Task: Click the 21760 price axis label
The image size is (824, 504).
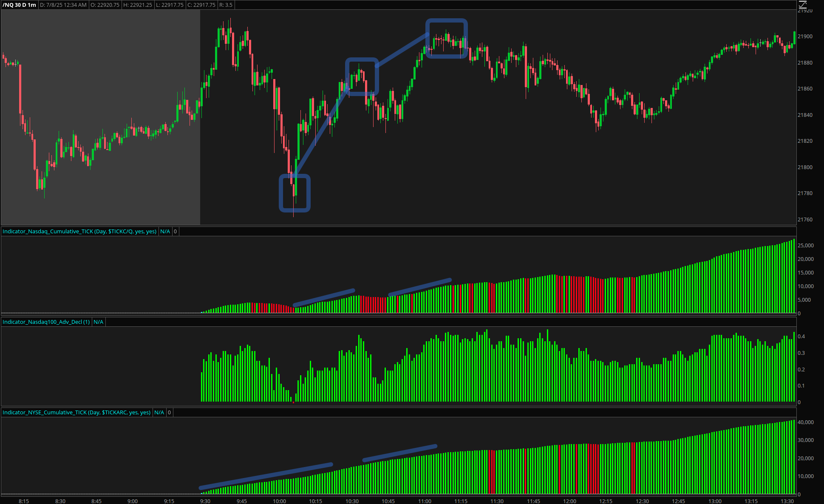Action: coord(805,220)
